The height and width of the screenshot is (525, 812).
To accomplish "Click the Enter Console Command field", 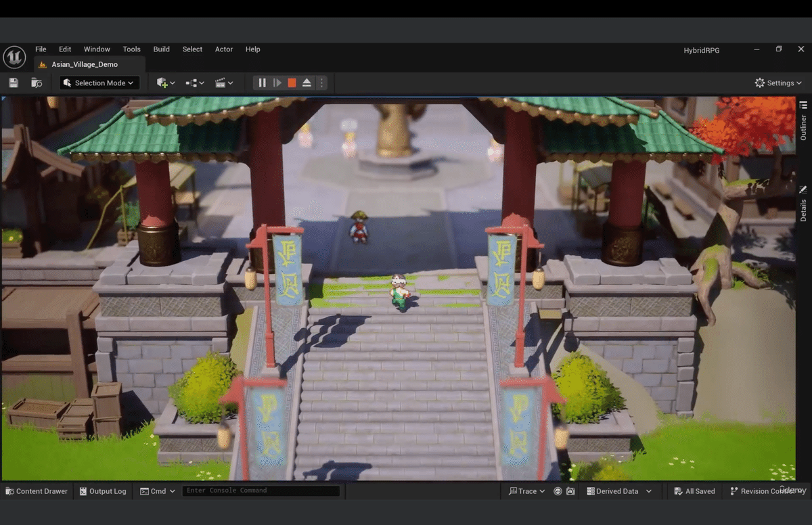I will coord(261,490).
